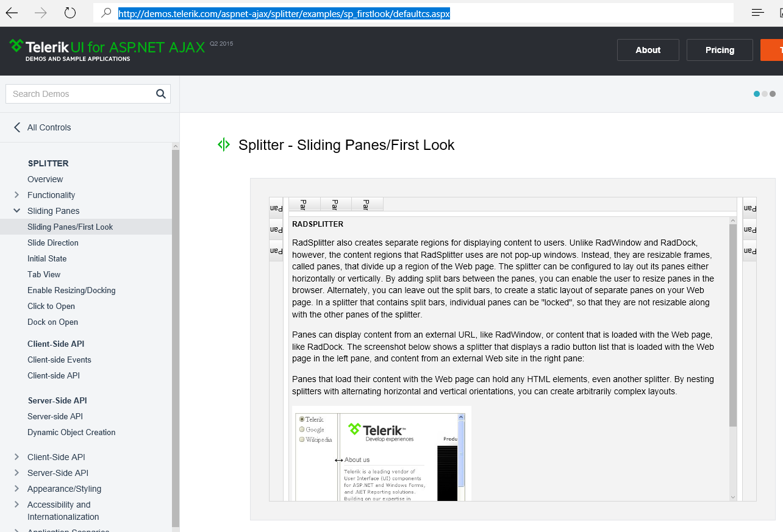This screenshot has height=532, width=783.
Task: Click the 'DEMOS AND SAMPLE APPLICATIONS' tagline
Action: (77, 59)
